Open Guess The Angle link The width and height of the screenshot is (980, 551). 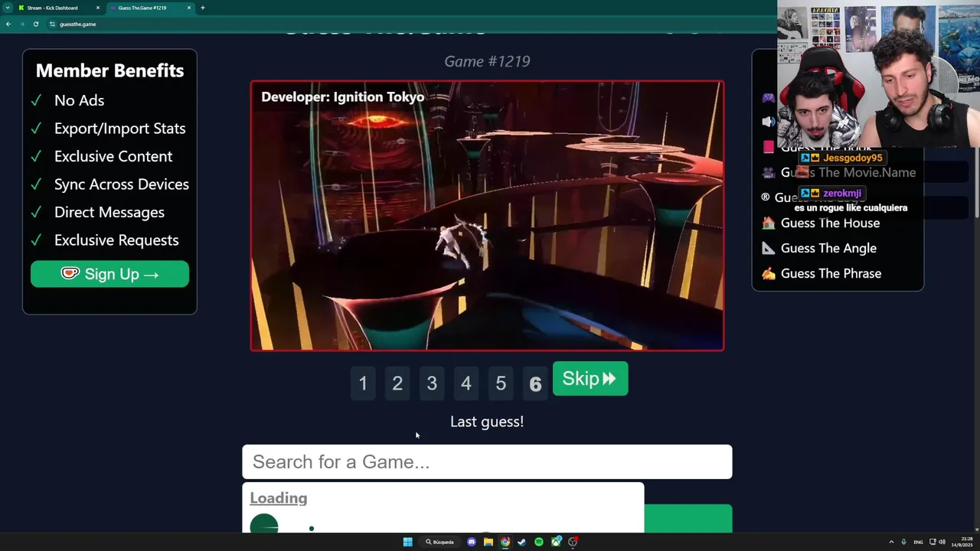coord(828,248)
